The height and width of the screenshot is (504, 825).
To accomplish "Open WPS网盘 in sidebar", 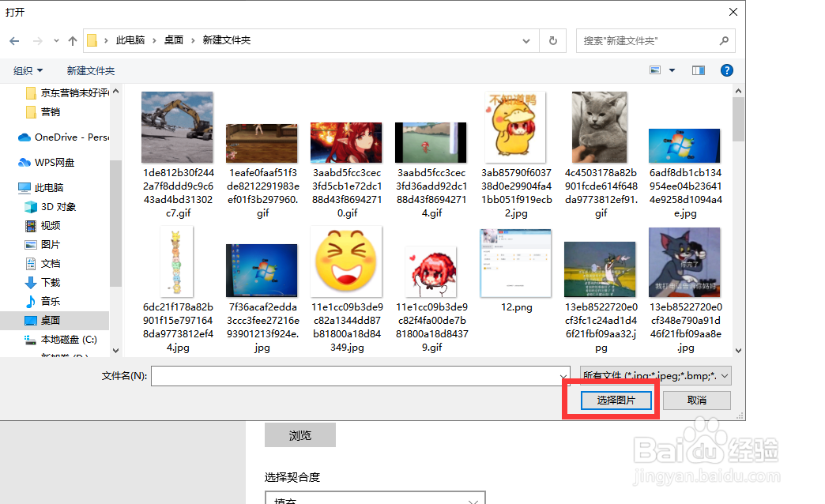I will [47, 163].
